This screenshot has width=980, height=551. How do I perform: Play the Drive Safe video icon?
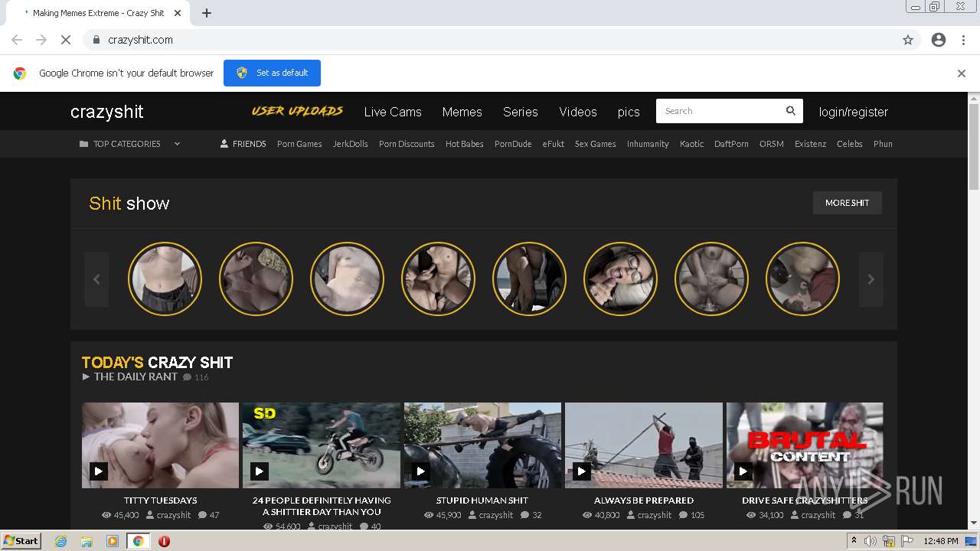pos(743,471)
